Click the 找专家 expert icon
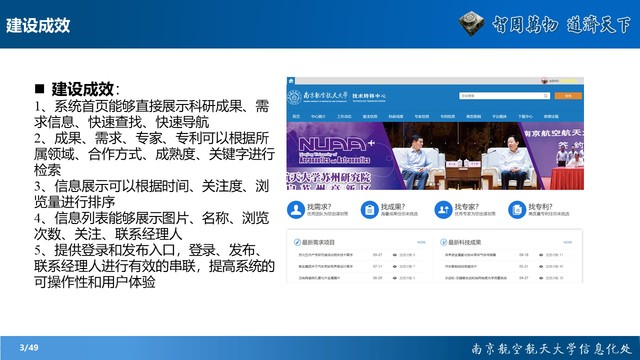This screenshot has width=640, height=360. 443,210
